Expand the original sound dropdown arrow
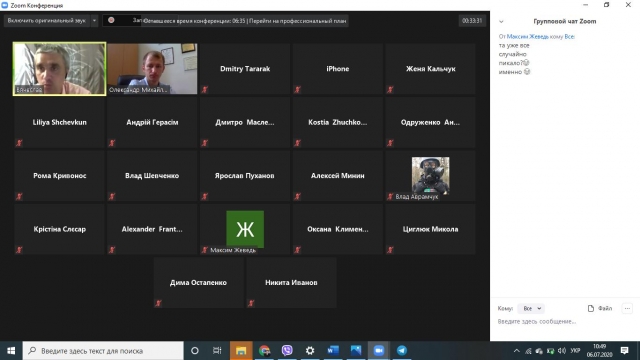This screenshot has height=360, width=640. click(x=94, y=20)
